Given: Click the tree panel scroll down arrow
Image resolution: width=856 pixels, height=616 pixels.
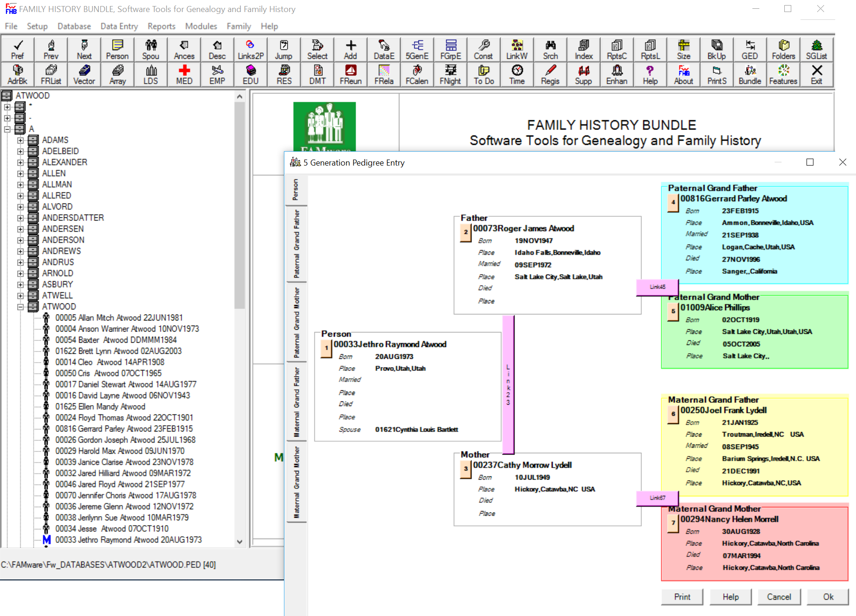Looking at the screenshot, I should (x=240, y=542).
